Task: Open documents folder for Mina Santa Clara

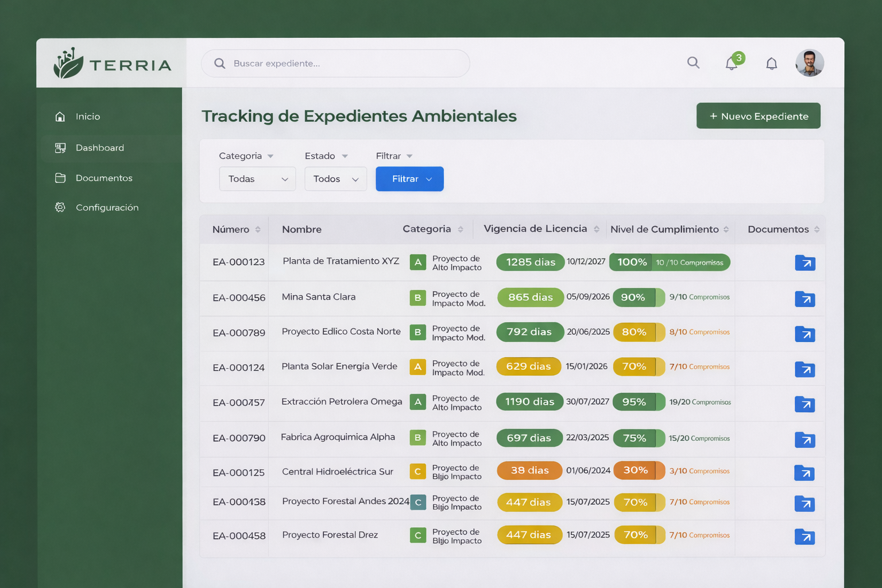Action: click(805, 299)
